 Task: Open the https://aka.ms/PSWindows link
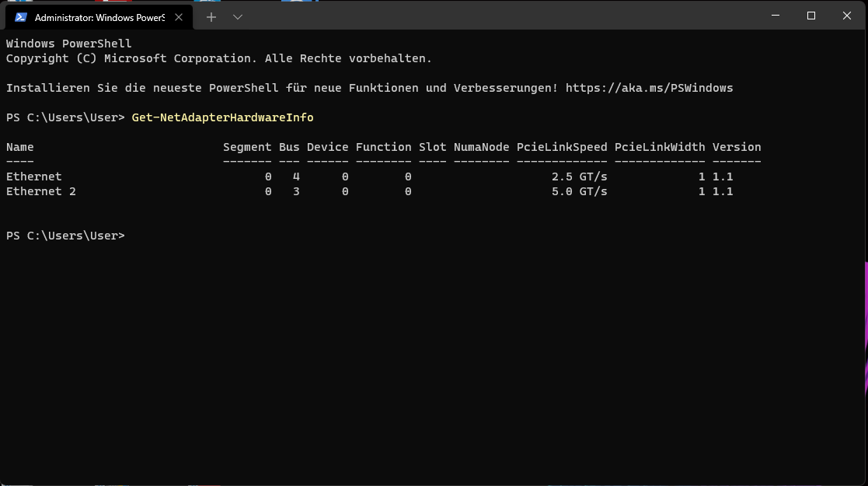(x=649, y=88)
